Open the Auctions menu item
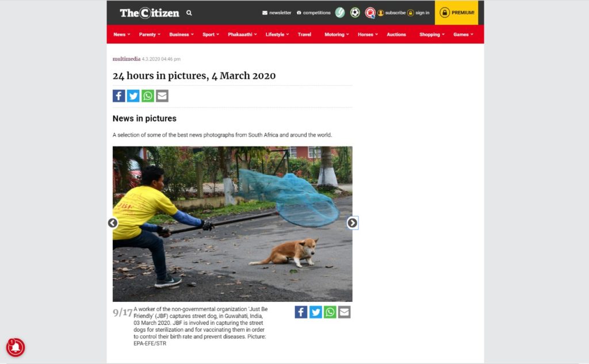 point(396,34)
